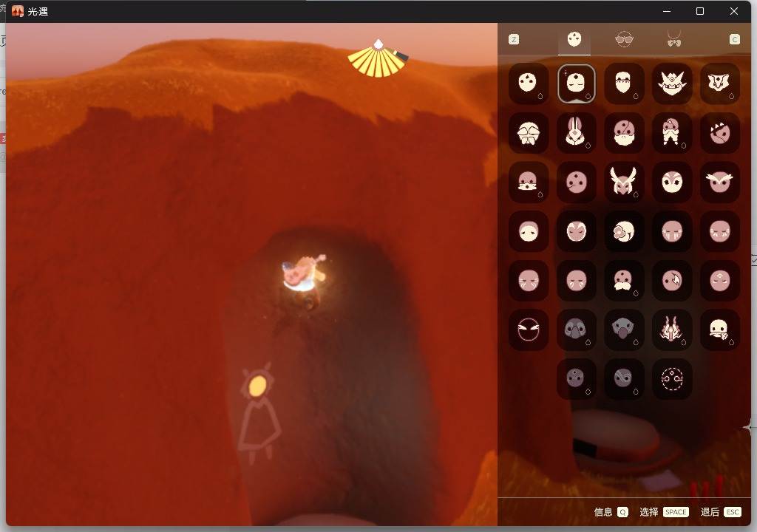
Task: Click the 信息 Q info button
Action: [611, 512]
